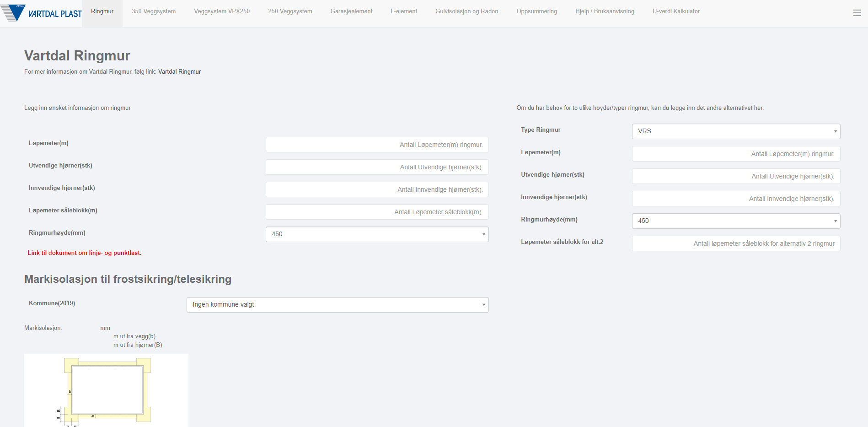Viewport: 868px width, 427px height.
Task: Switch to the 350 Veggsystem tab
Action: pyautogui.click(x=154, y=11)
